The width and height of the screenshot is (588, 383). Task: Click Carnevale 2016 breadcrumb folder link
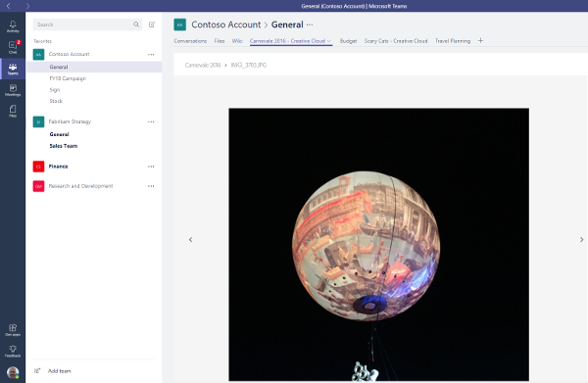(x=203, y=65)
